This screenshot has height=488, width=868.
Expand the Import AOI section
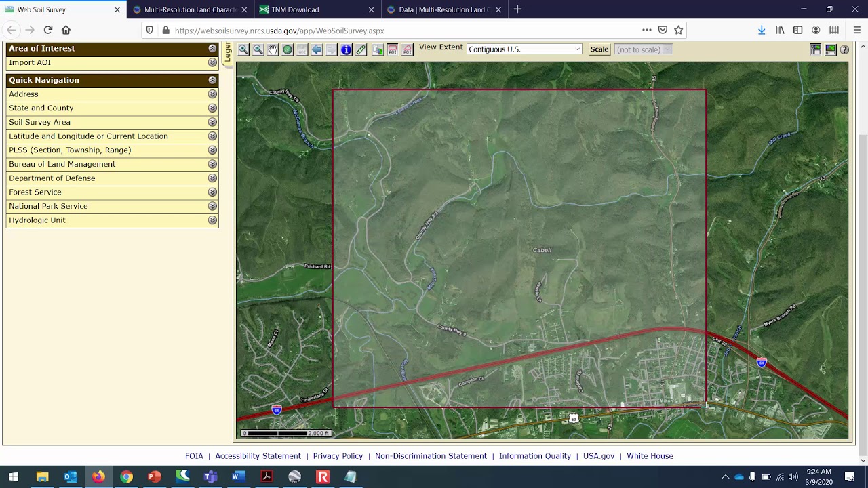(212, 62)
